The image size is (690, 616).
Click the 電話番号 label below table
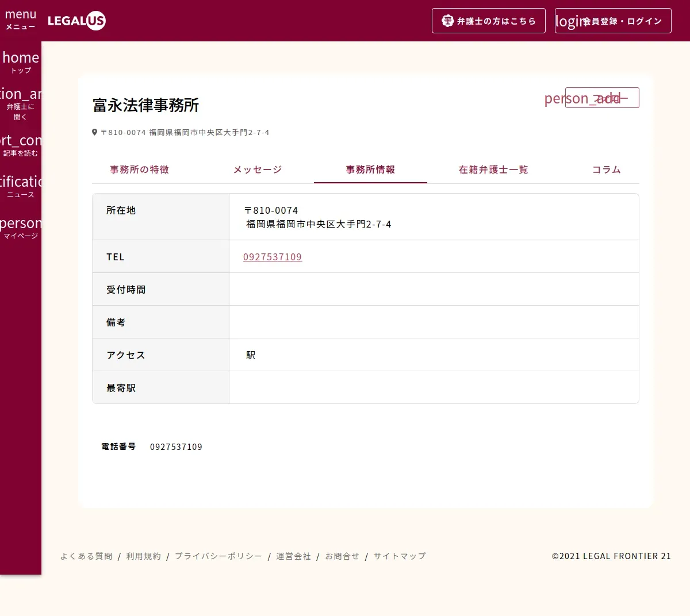118,446
